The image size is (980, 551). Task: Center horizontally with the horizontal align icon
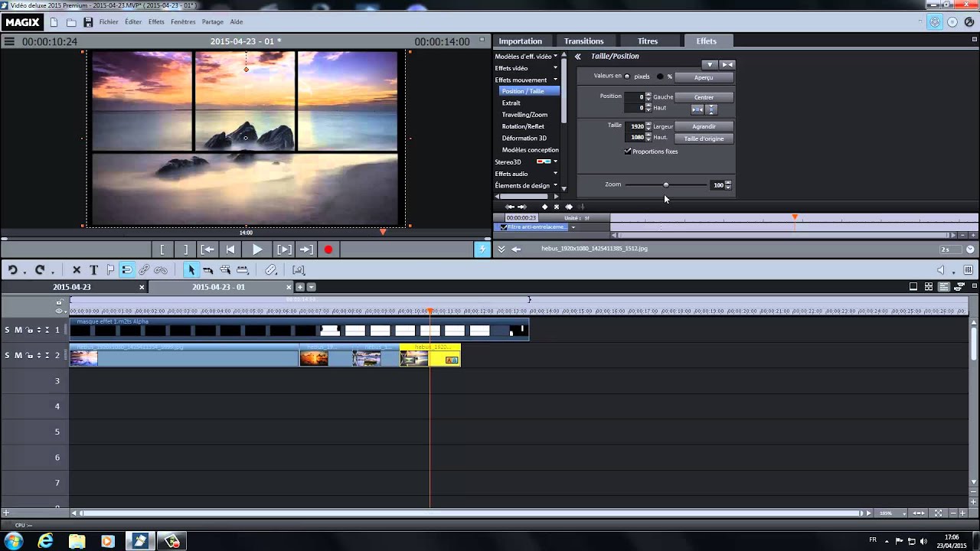pos(697,109)
